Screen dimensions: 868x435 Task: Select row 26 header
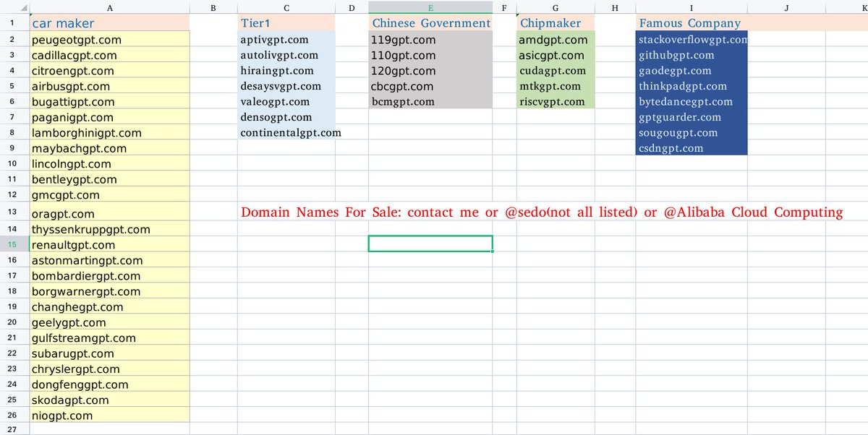(x=14, y=415)
